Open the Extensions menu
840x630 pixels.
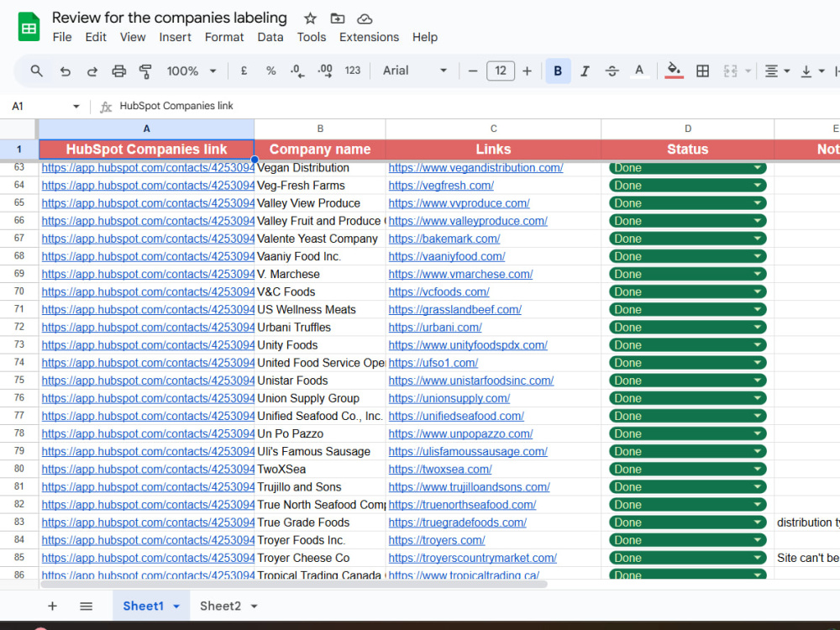click(x=369, y=37)
